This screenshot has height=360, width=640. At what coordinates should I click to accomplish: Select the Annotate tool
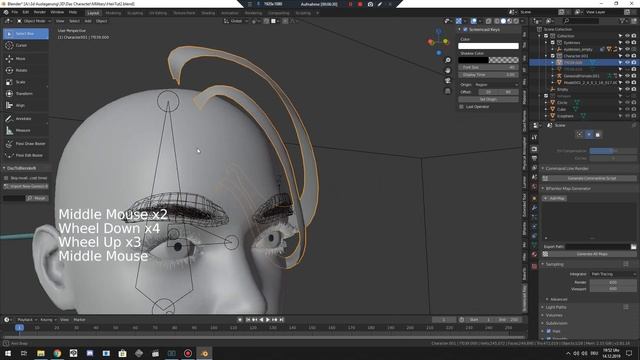click(25, 119)
